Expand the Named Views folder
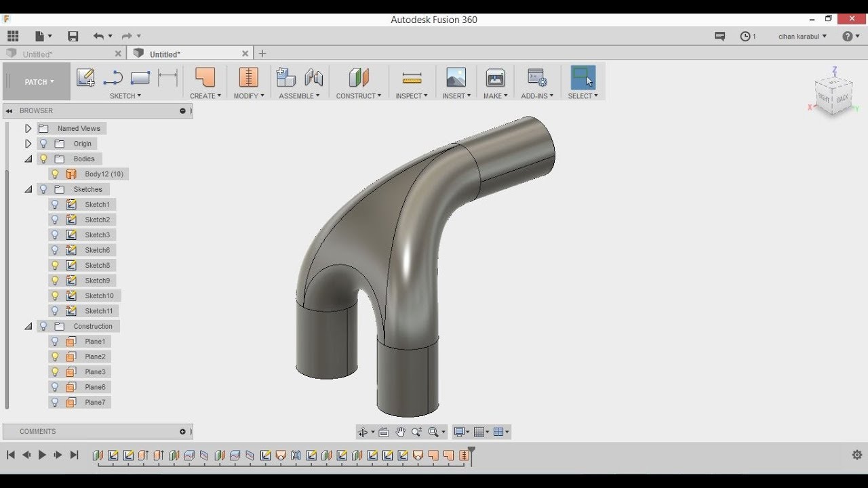The width and height of the screenshot is (868, 488). pos(28,128)
